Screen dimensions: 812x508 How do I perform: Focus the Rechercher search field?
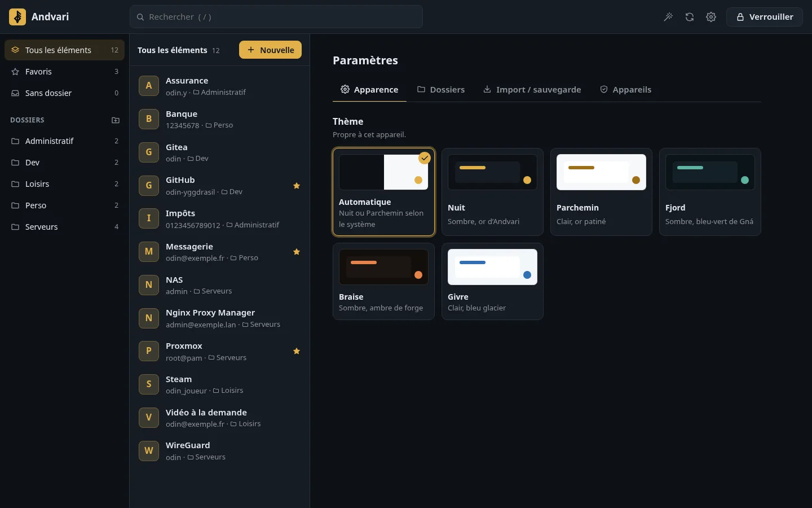pos(276,17)
